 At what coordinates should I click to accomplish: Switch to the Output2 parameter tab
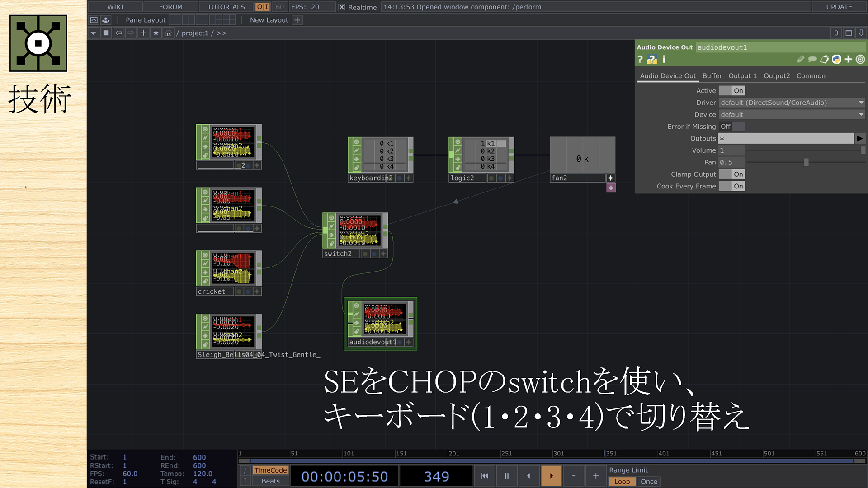click(x=777, y=76)
